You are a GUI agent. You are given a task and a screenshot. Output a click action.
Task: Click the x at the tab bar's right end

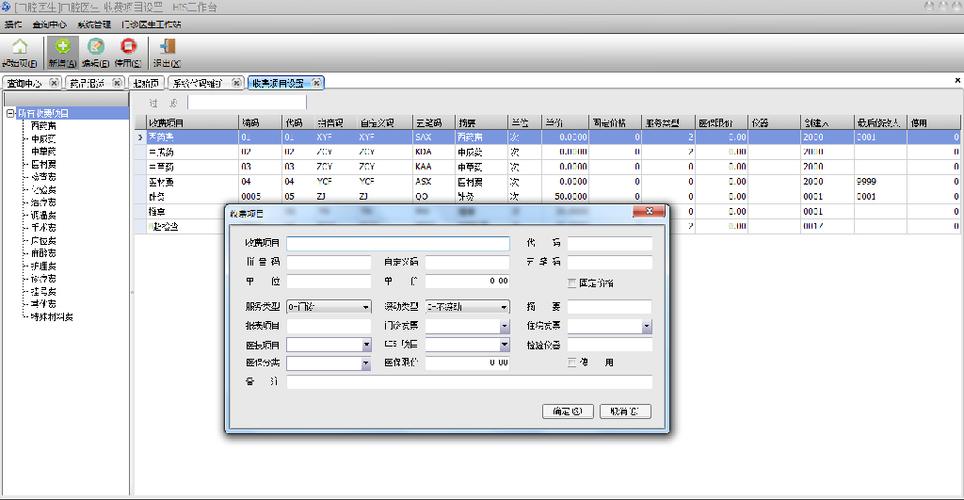coord(957,81)
